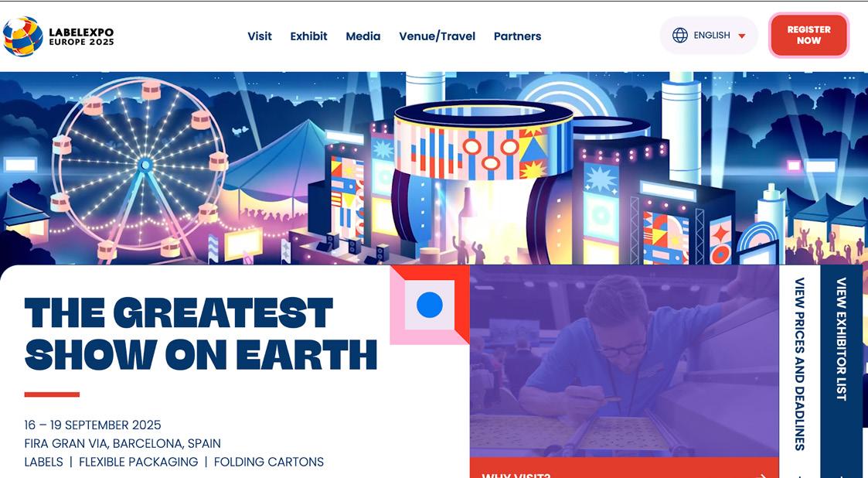This screenshot has width=868, height=478.
Task: Click the visitor photo thumbnail
Action: [x=625, y=361]
